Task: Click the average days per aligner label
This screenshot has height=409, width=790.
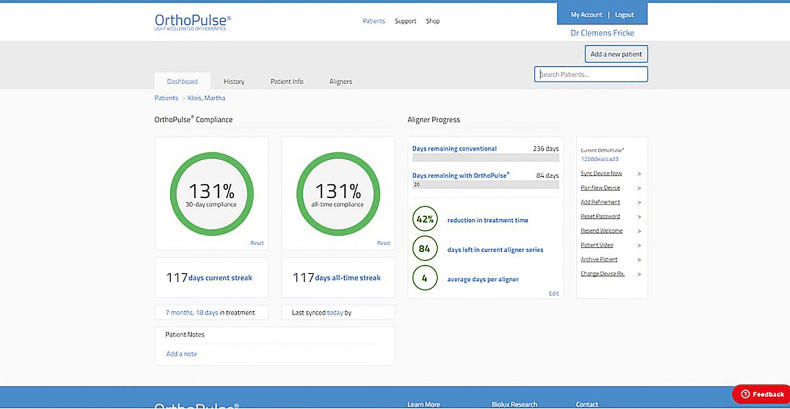Action: click(483, 279)
